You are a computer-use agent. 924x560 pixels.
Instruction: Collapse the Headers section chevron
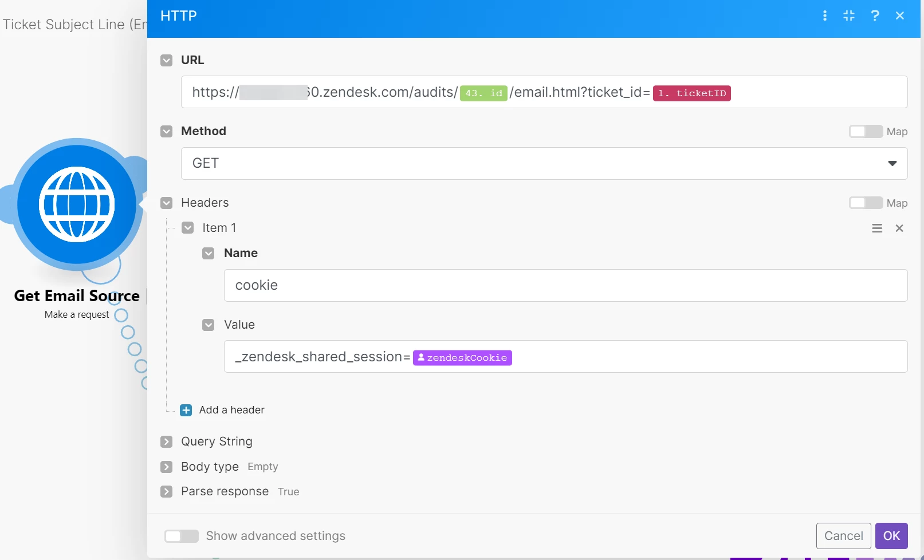(167, 203)
